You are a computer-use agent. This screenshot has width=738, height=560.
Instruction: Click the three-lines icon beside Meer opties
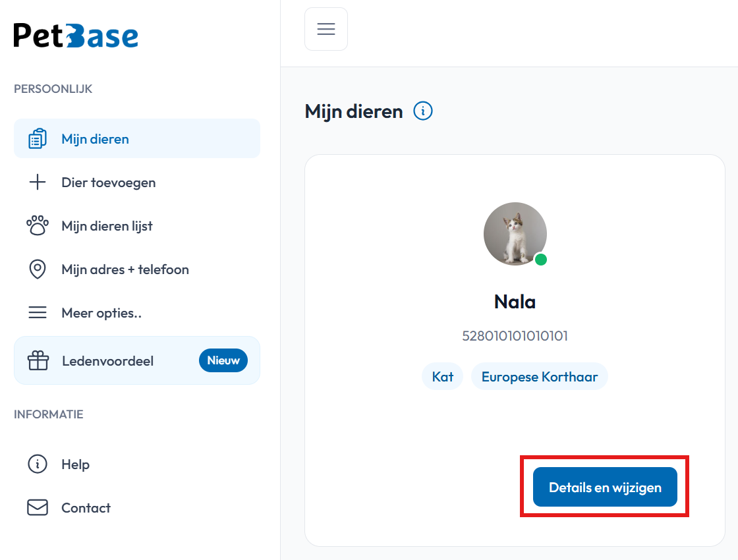tap(38, 312)
